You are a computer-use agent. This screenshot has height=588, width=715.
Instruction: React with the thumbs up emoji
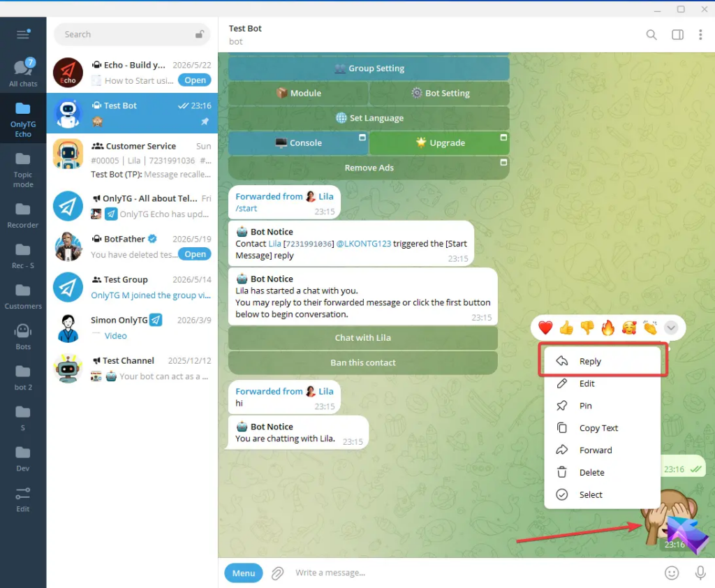(566, 328)
